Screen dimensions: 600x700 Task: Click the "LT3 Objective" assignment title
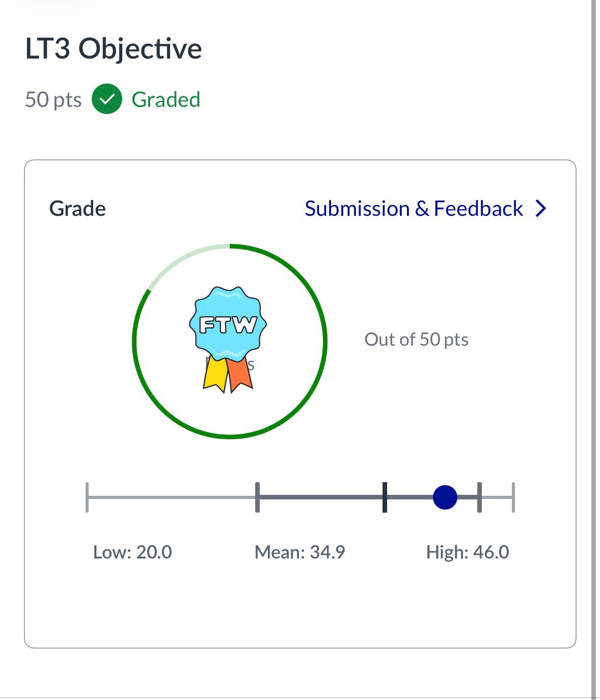pyautogui.click(x=114, y=49)
